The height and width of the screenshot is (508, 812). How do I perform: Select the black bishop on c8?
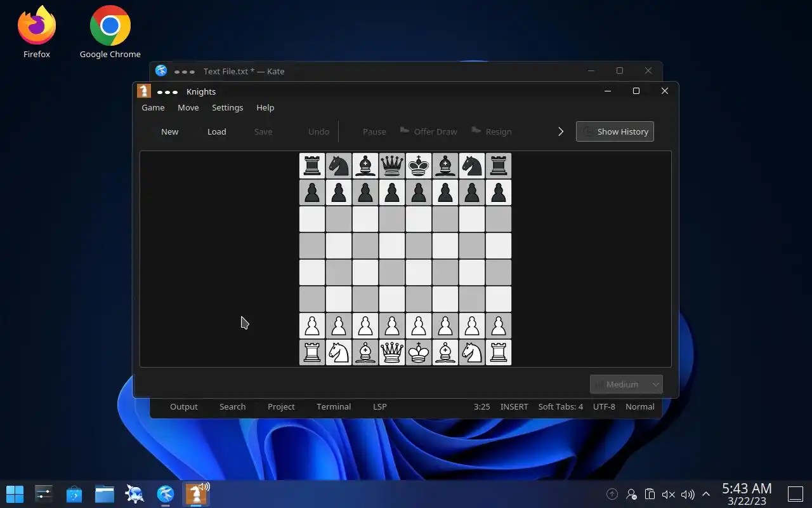[365, 166]
